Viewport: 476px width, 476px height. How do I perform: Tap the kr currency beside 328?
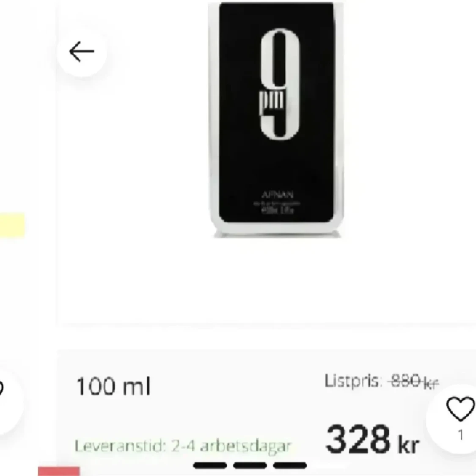(x=408, y=445)
